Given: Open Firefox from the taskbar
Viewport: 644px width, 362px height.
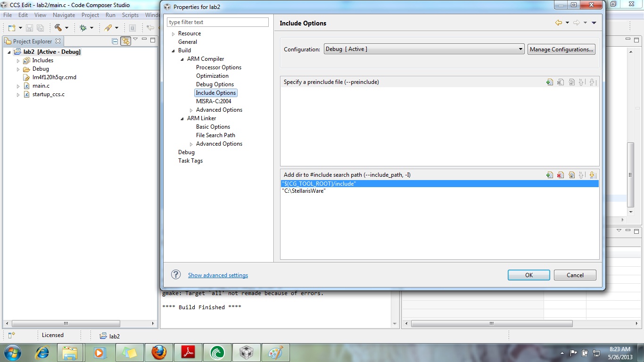Looking at the screenshot, I should click(159, 353).
